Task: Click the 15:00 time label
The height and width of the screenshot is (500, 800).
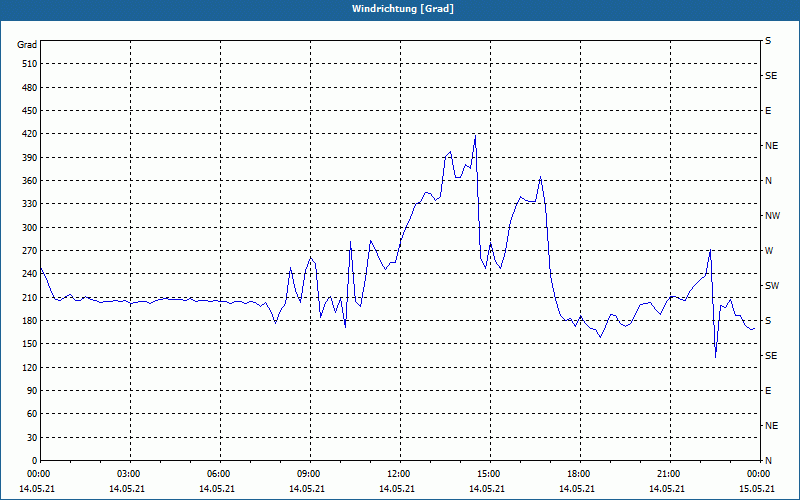Action: (x=488, y=474)
